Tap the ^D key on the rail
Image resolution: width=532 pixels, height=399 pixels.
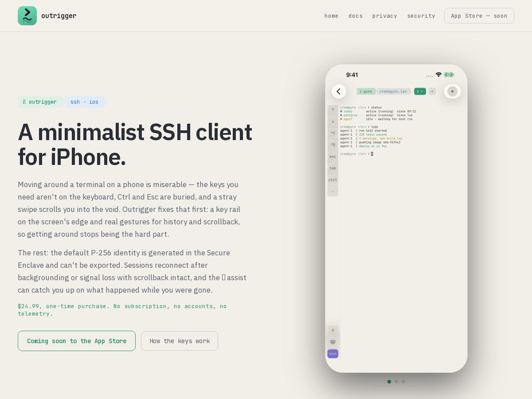(333, 145)
